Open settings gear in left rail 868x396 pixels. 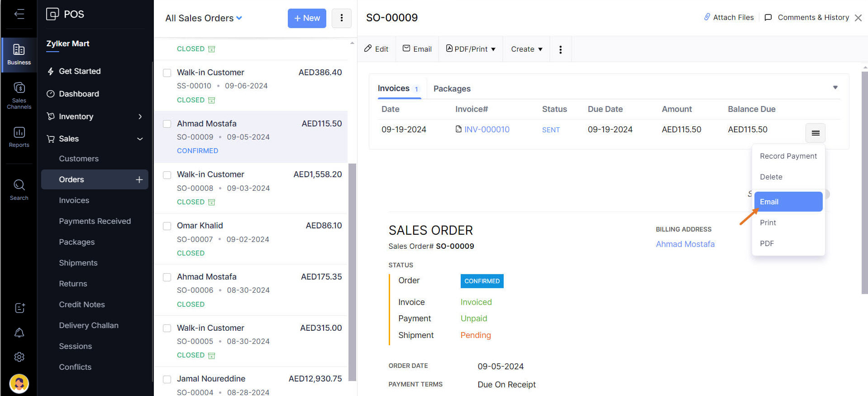[x=19, y=357]
